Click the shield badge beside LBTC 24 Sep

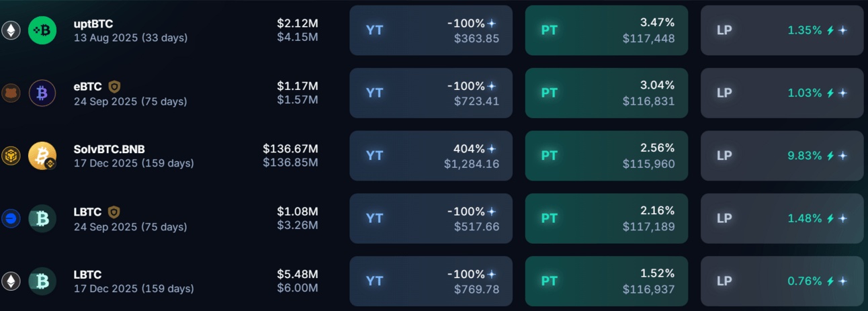click(115, 212)
